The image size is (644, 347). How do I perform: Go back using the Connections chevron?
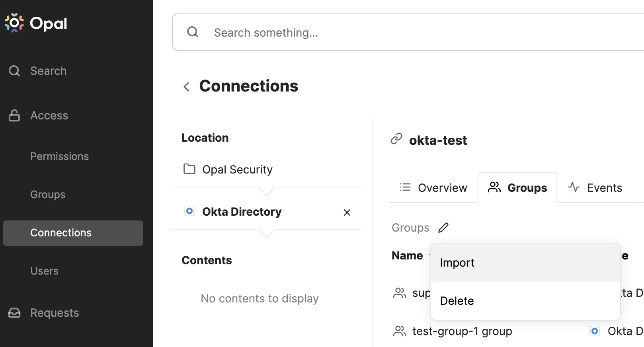(186, 87)
